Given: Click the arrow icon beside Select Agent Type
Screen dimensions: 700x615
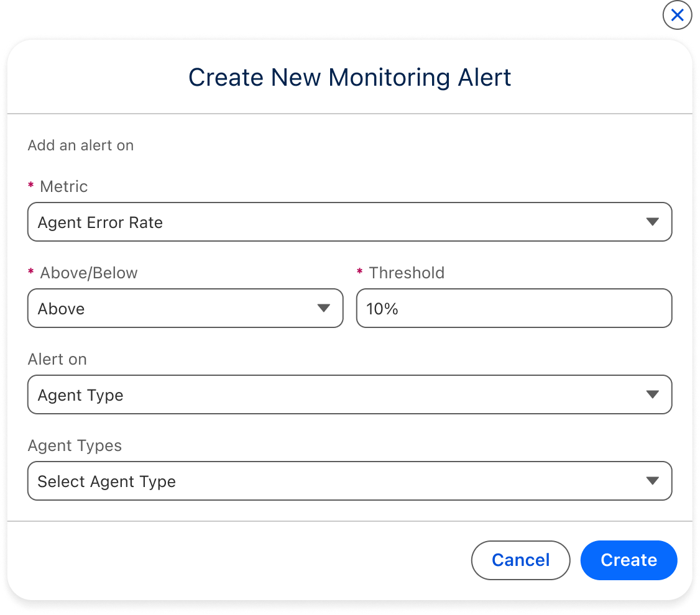Looking at the screenshot, I should (652, 481).
